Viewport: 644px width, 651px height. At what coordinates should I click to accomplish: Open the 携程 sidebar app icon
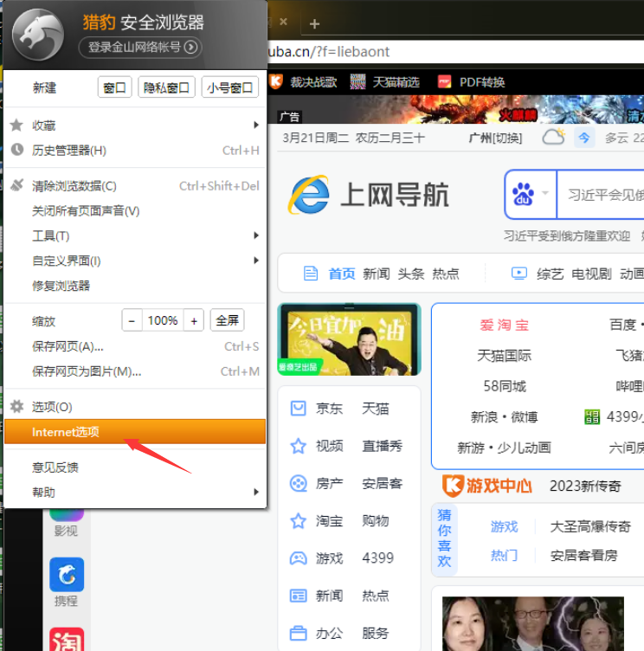67,575
